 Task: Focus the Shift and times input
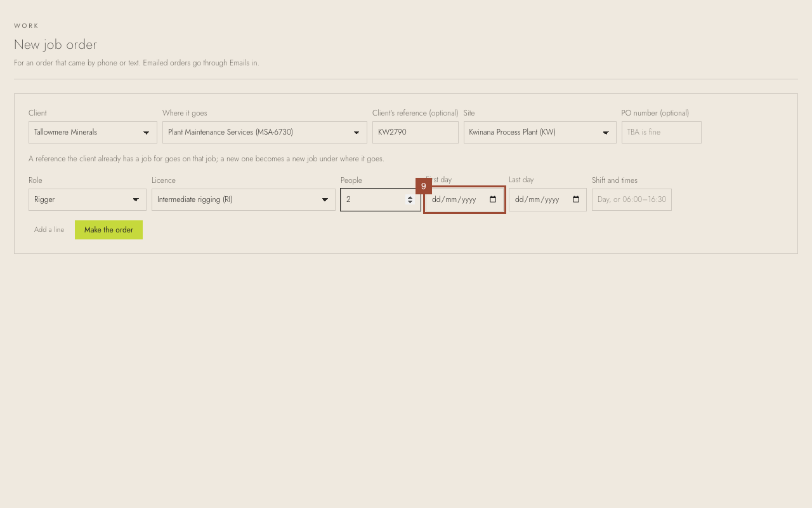click(632, 199)
